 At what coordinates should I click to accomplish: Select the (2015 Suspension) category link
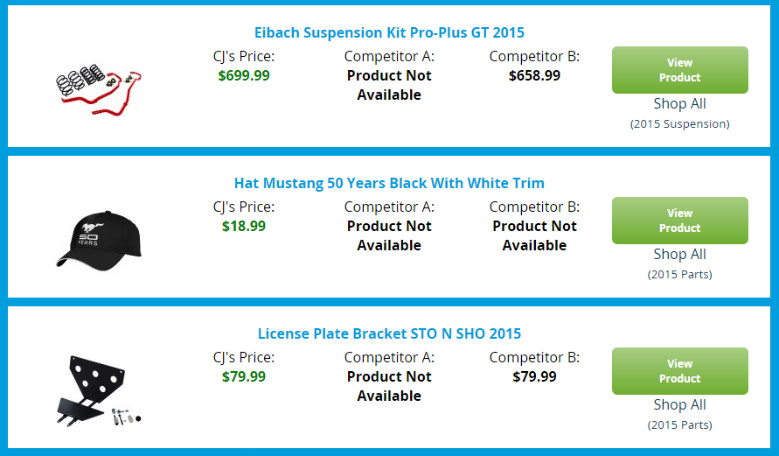[679, 124]
